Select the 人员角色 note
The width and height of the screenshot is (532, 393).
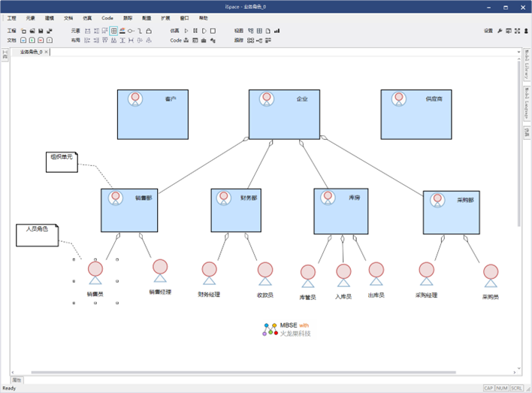click(38, 235)
